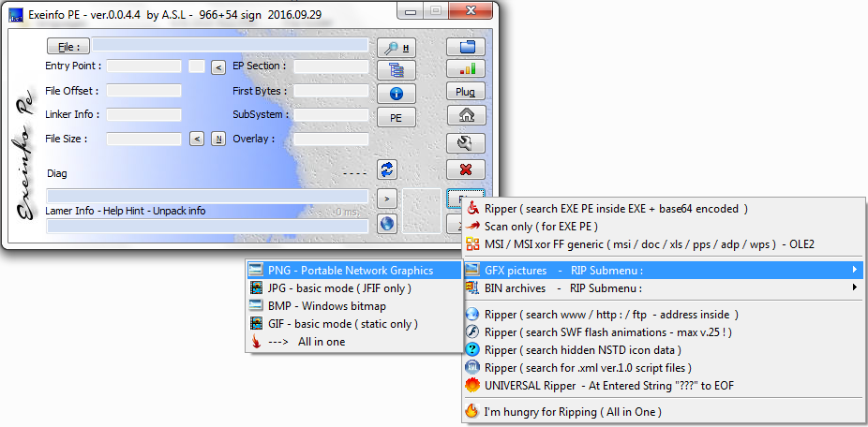Click the flash f icon of SWF Ripper
Screen dimensions: 868x427
click(x=472, y=332)
